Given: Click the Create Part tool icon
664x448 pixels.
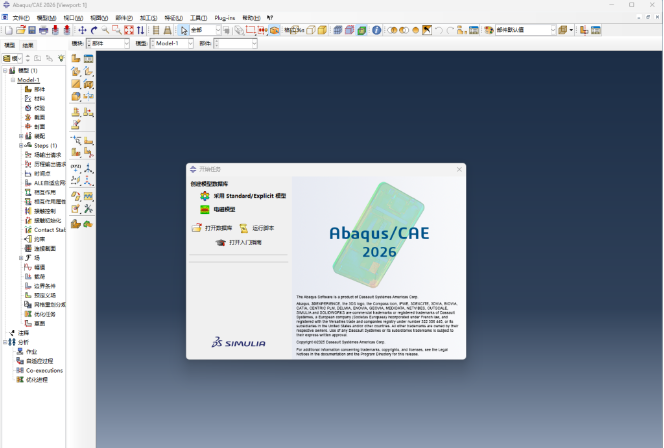Looking at the screenshot, I should click(76, 60).
